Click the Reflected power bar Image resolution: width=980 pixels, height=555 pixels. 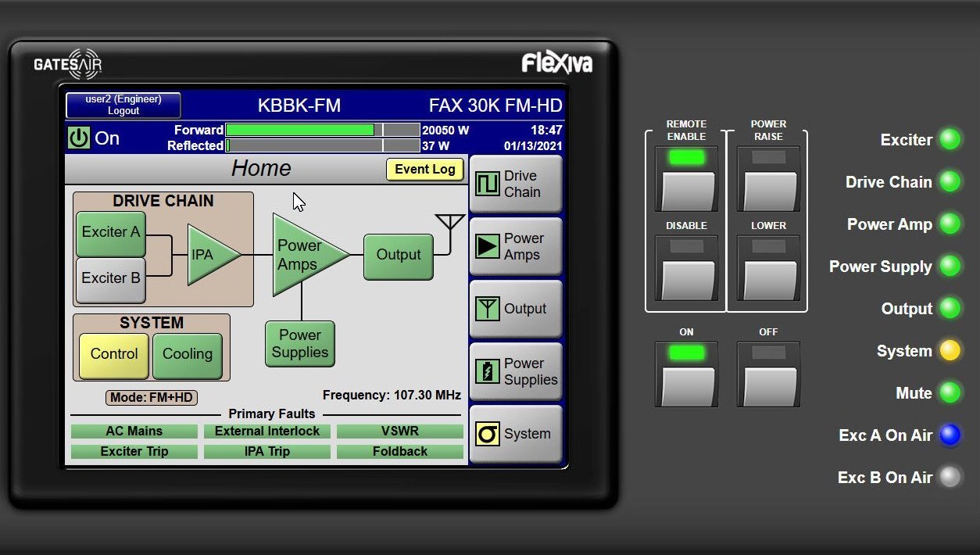coord(323,145)
